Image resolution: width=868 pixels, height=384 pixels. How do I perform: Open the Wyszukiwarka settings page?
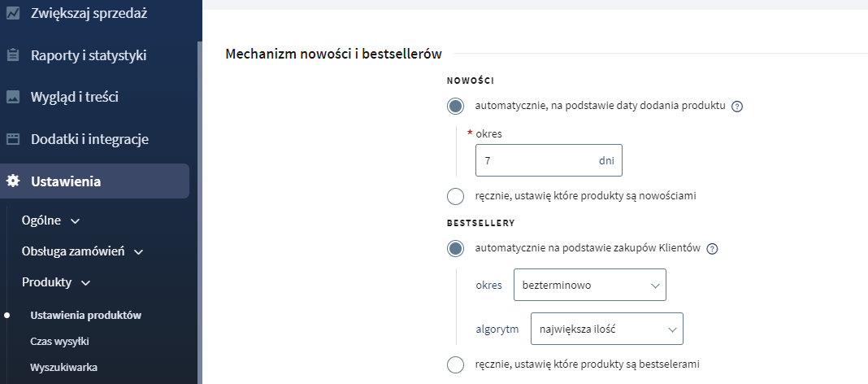[63, 368]
